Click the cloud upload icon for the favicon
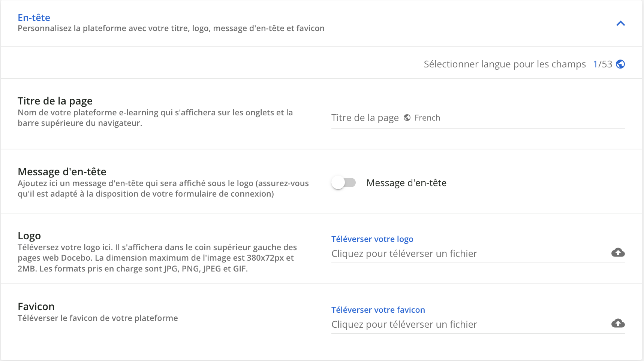 (x=618, y=323)
